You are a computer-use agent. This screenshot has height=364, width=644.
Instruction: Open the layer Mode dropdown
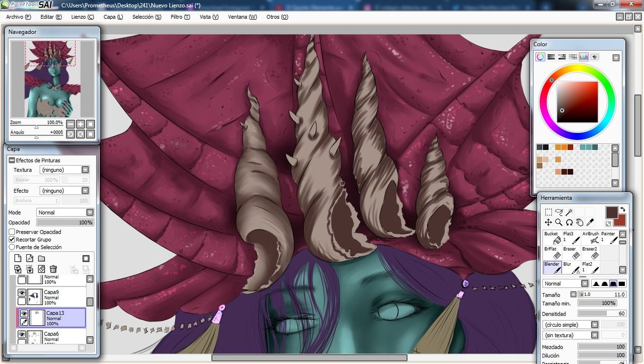pyautogui.click(x=90, y=212)
